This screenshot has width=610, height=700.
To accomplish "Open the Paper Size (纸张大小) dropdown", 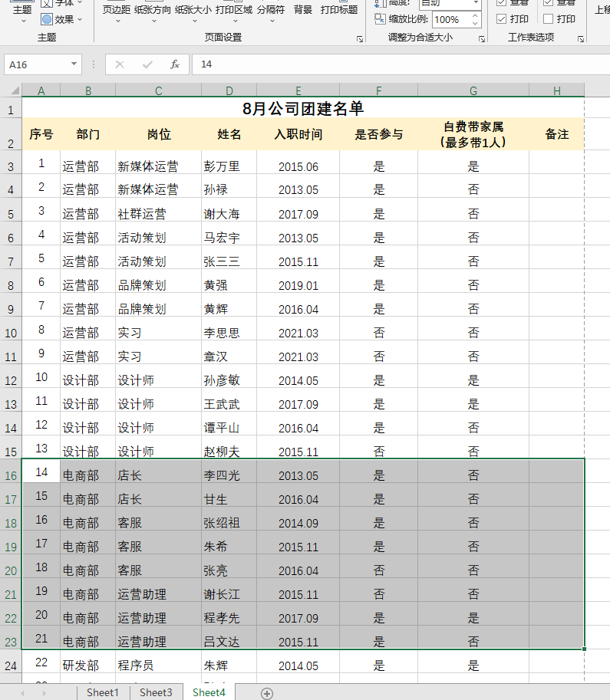I will tap(193, 12).
